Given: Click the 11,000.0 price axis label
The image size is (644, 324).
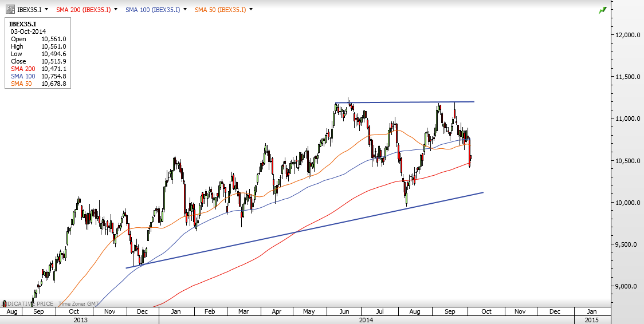Looking at the screenshot, I should (627, 118).
